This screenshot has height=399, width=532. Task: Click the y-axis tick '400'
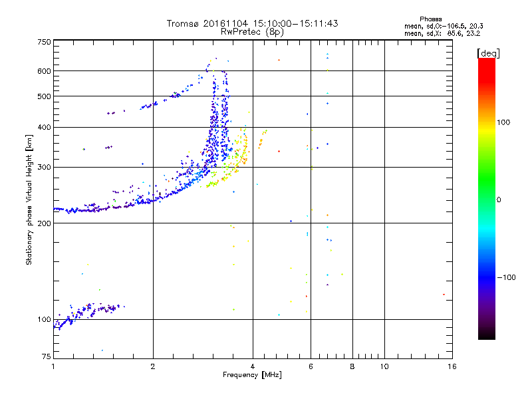[44, 127]
